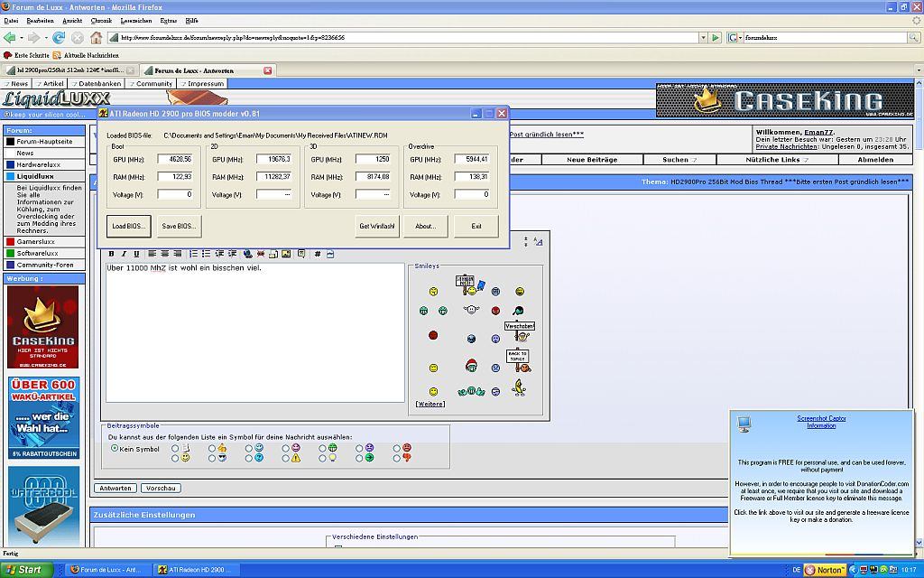Choose the sunglasses cool post symbol
Screen dimensions: 924x578
coord(212,458)
